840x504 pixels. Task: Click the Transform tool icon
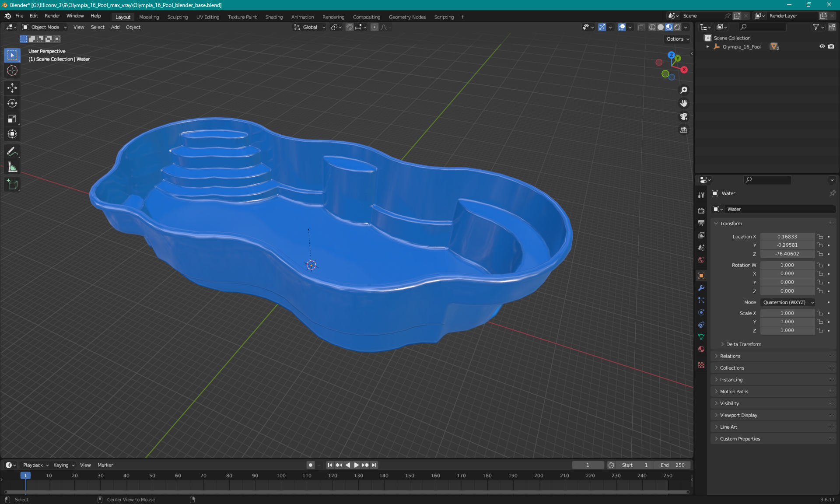click(x=13, y=133)
